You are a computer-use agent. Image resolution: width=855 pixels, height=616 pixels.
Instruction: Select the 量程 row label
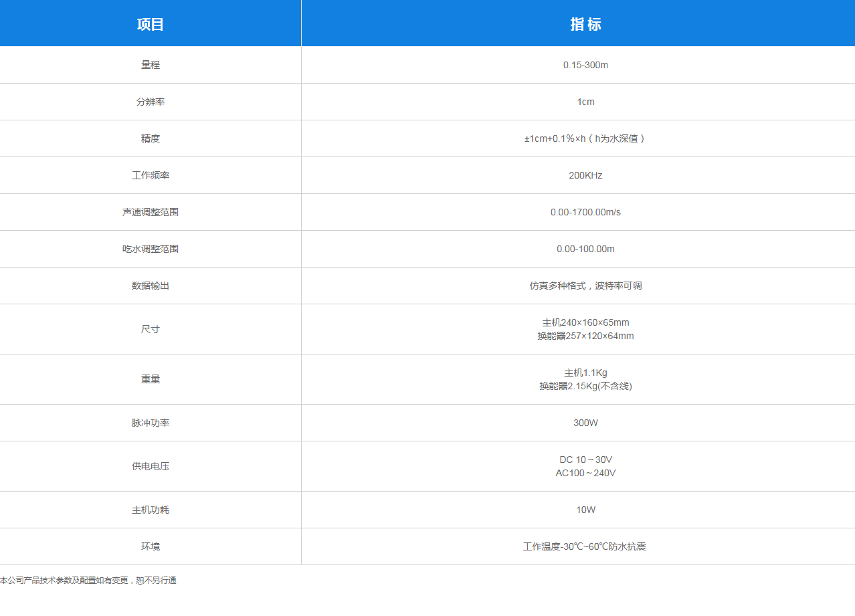151,65
